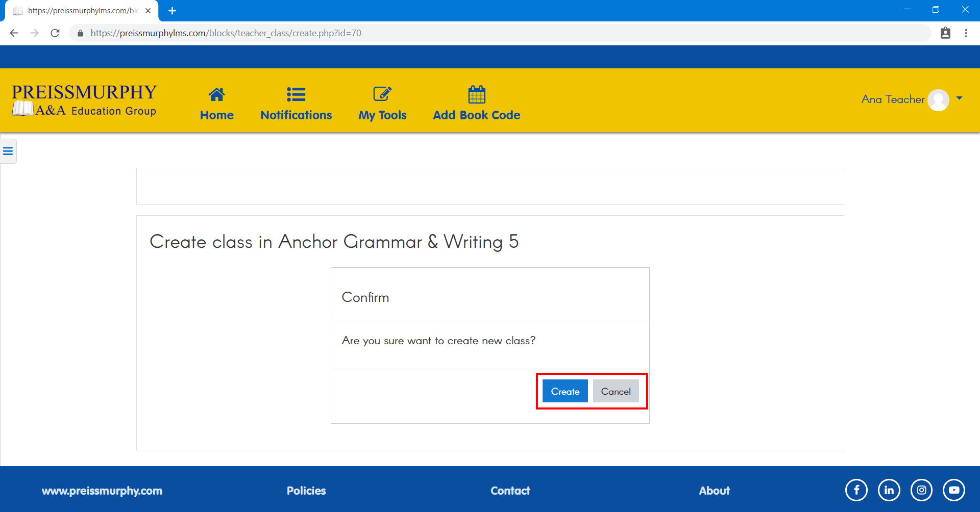Select the preissmurphylms.com browser tab

tap(82, 11)
